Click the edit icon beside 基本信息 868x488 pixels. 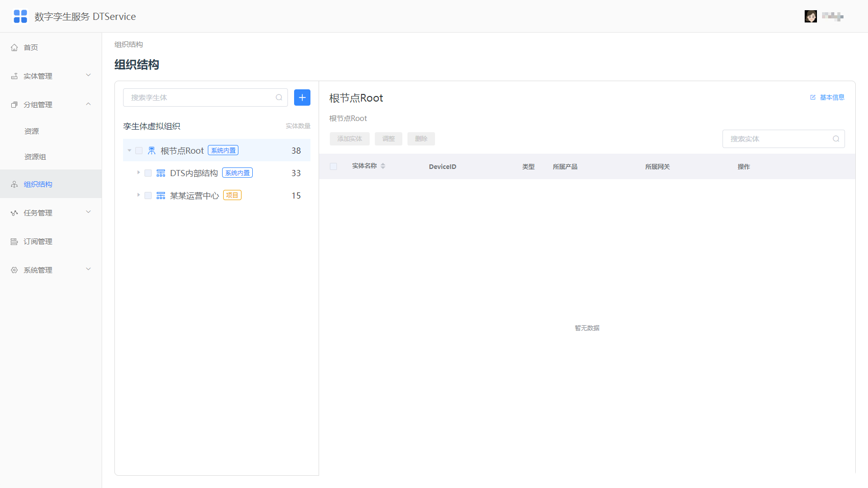pos(813,97)
